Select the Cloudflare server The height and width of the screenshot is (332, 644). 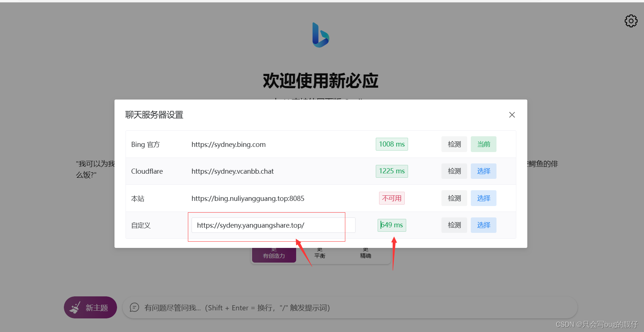[x=484, y=171]
